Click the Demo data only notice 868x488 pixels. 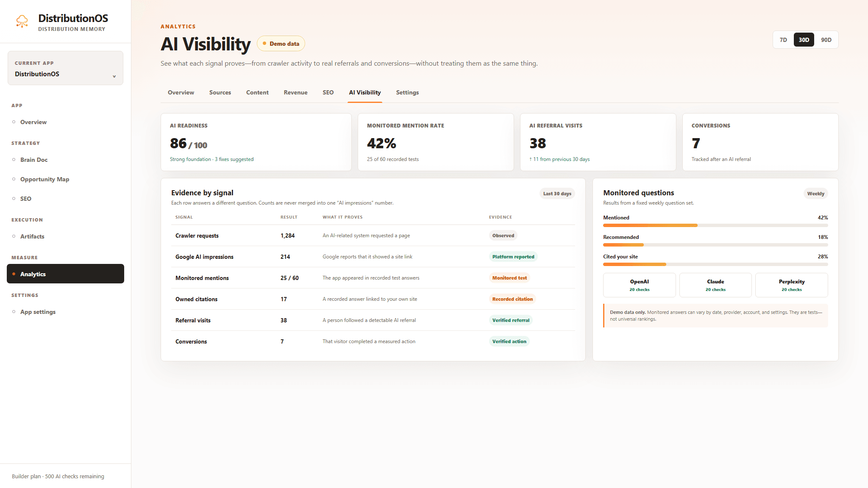click(x=715, y=316)
